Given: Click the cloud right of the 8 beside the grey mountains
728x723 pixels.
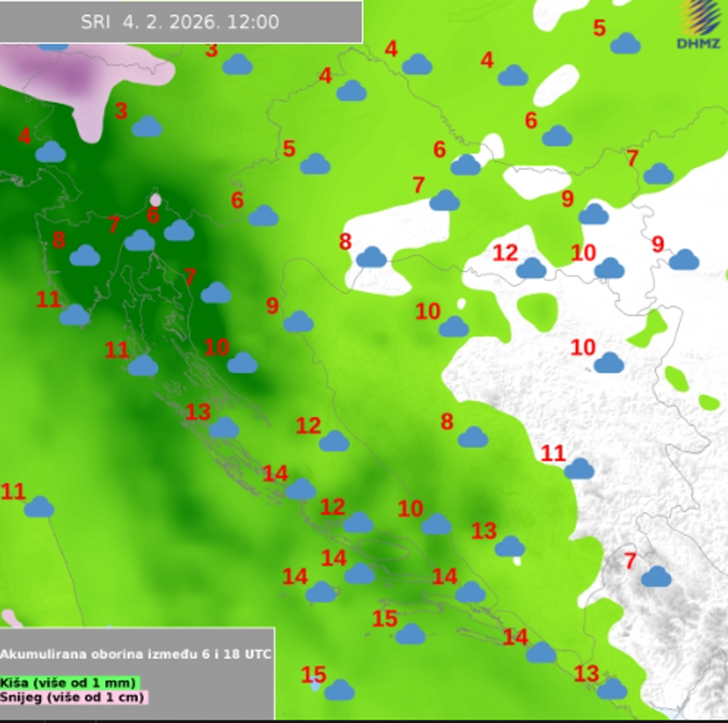Looking at the screenshot, I should (x=472, y=437).
